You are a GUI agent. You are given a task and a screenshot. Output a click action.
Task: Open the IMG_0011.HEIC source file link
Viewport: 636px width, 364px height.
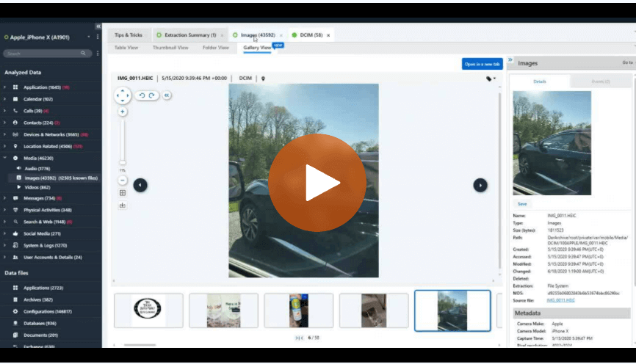[561, 300]
